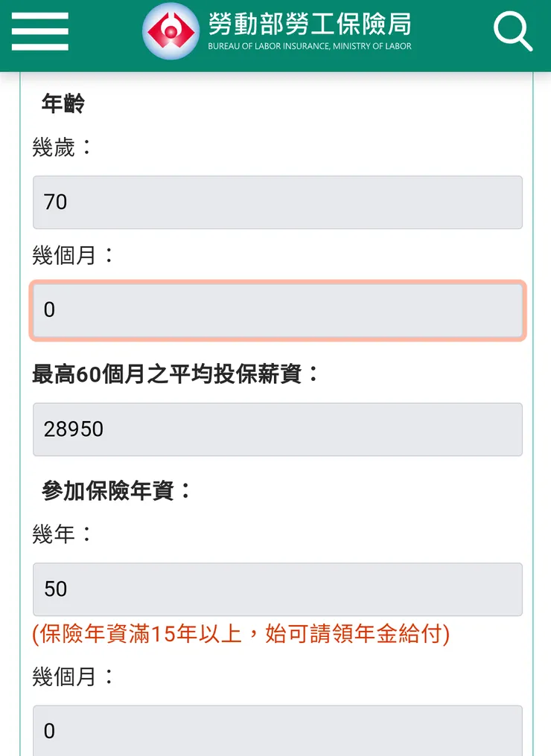Click the 最高60個月之平均投保薪資 label

click(x=176, y=374)
